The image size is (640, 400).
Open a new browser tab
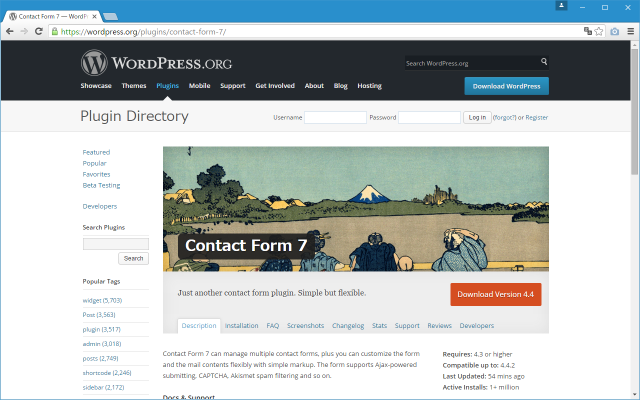110,16
